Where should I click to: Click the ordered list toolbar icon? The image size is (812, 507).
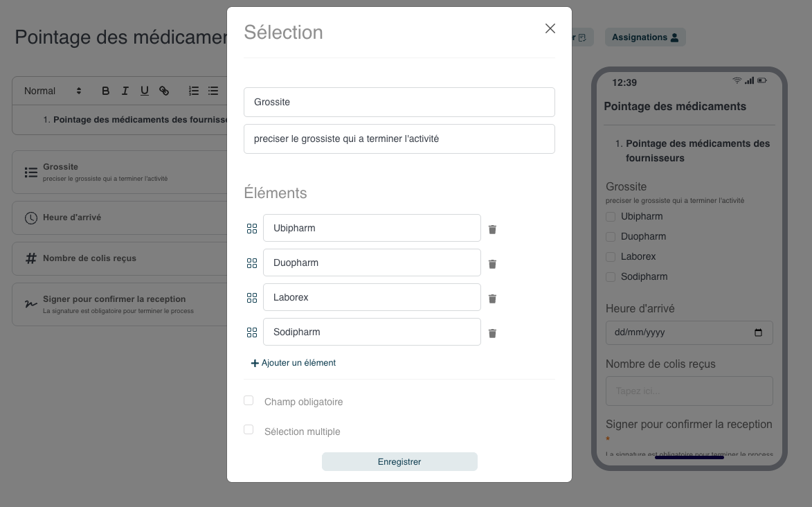pos(194,91)
